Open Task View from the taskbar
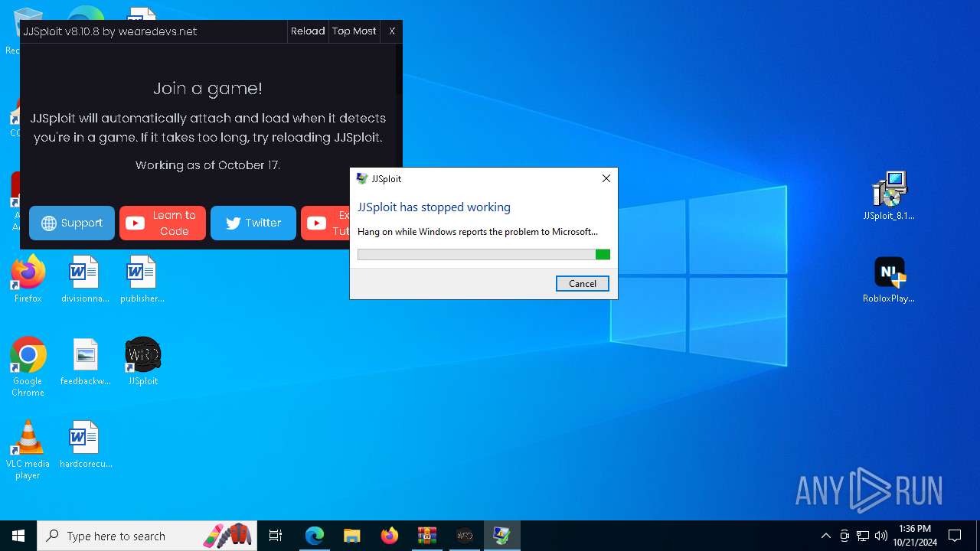Screen dimensions: 980x551 [x=276, y=536]
